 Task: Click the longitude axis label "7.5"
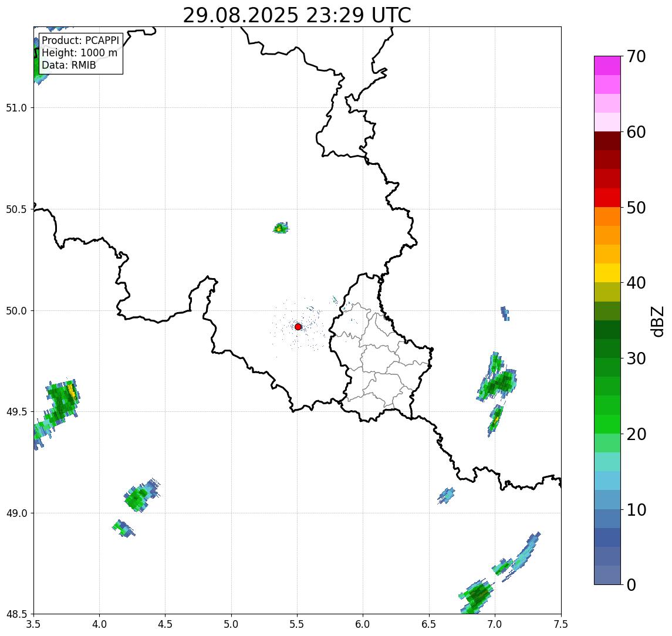[x=561, y=624]
